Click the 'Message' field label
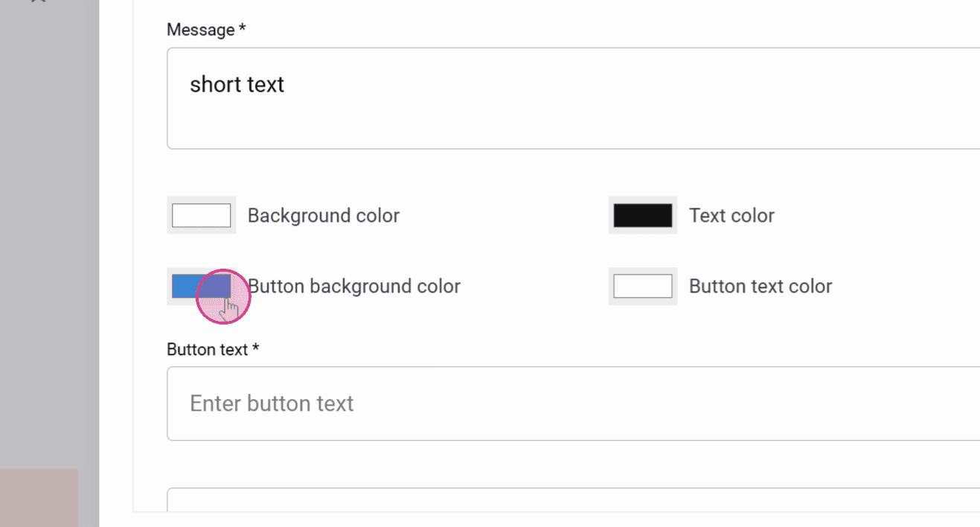Screen dimensions: 980x527 point(200,30)
